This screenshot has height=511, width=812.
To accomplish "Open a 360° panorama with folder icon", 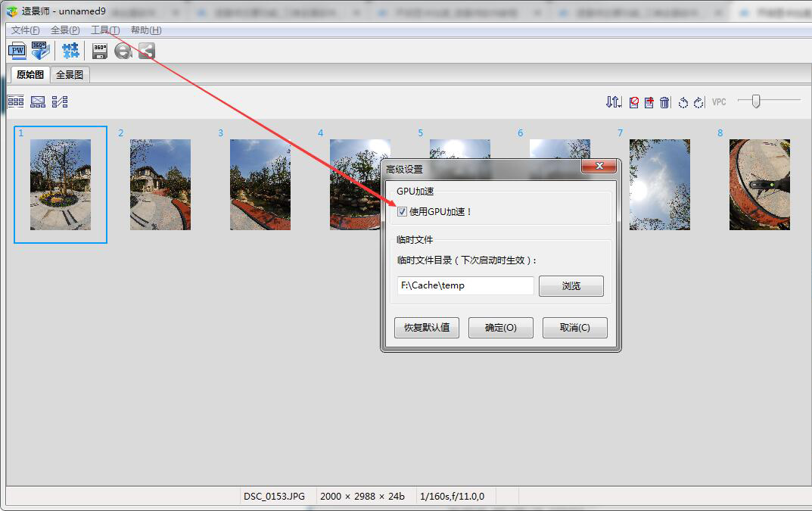I will tap(40, 51).
